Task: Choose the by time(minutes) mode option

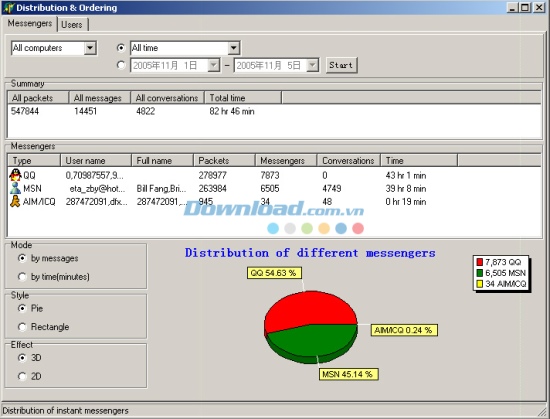Action: (x=22, y=277)
